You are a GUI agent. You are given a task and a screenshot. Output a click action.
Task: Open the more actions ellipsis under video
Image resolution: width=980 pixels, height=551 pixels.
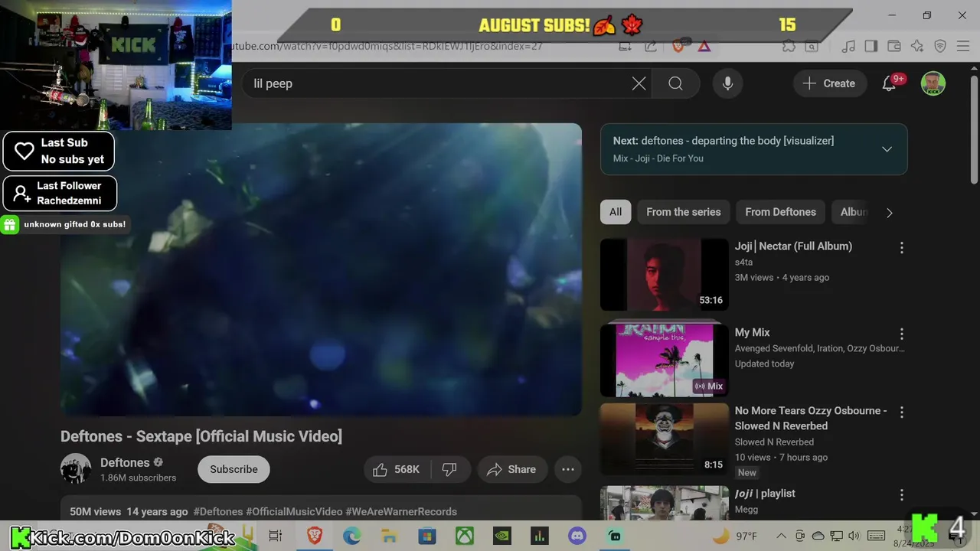click(568, 469)
